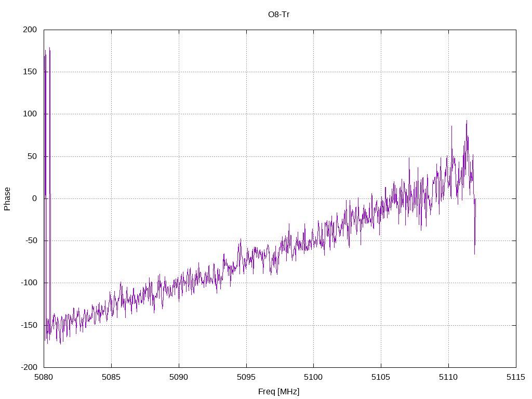Click the Phase y-axis label
532x399 pixels.
pyautogui.click(x=7, y=199)
